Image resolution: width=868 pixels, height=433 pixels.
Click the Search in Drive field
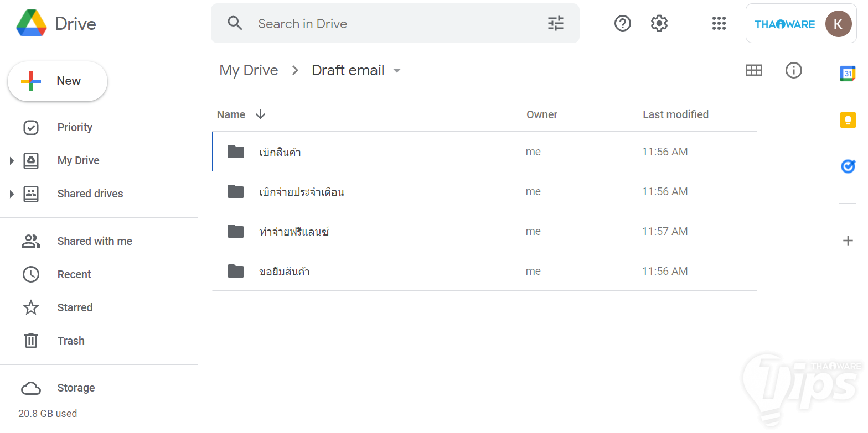coord(387,24)
